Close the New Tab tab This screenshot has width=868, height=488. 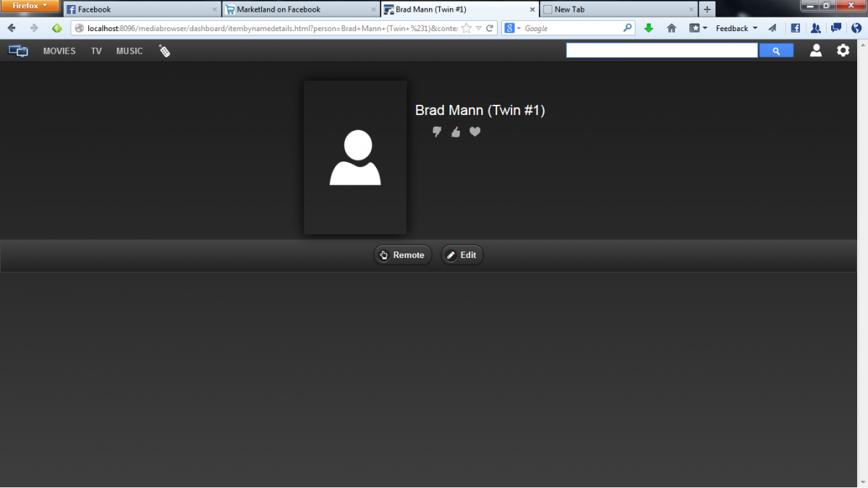coord(692,9)
